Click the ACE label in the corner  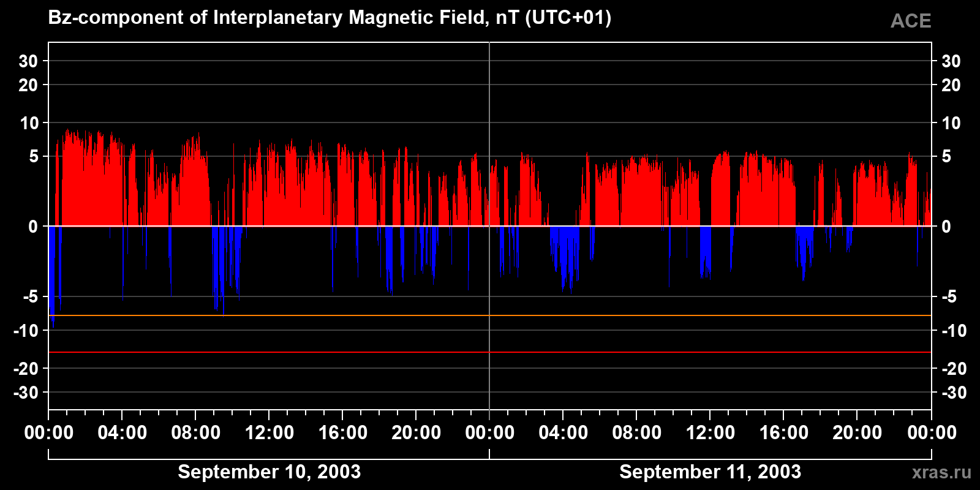point(911,21)
